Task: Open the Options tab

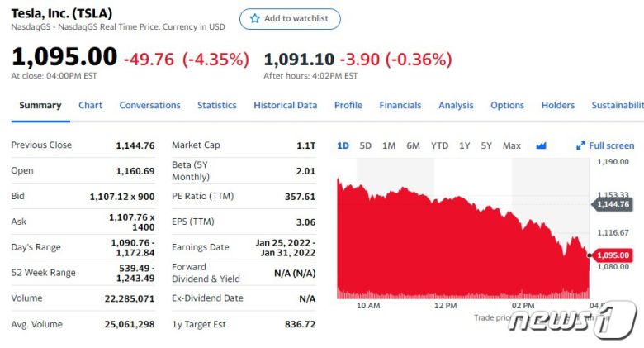Action: (x=507, y=105)
